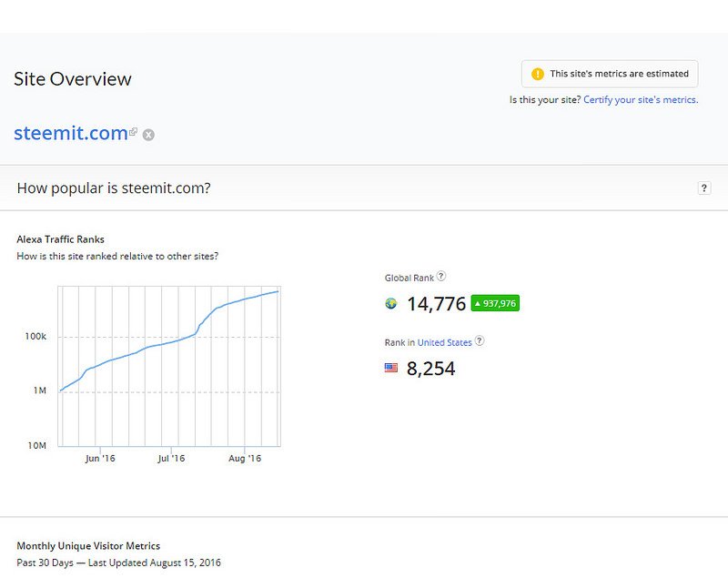728x578 pixels.
Task: Click the '10M' y-axis label
Action: (37, 446)
